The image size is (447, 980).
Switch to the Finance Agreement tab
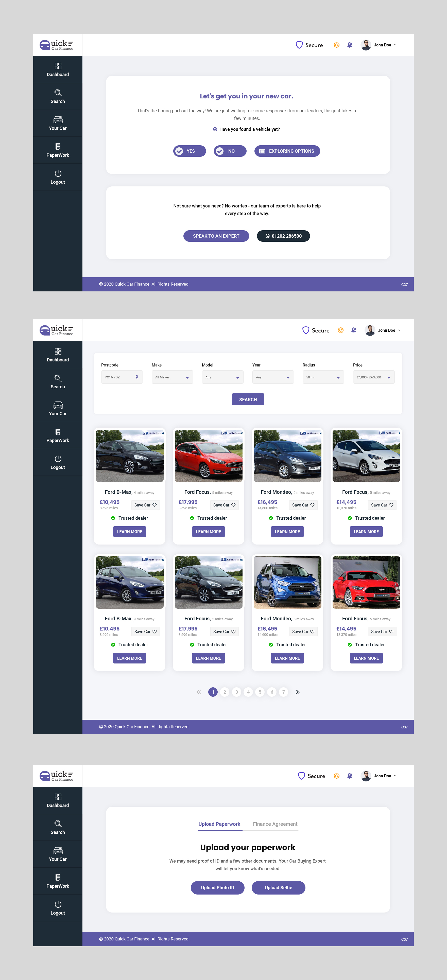point(275,824)
